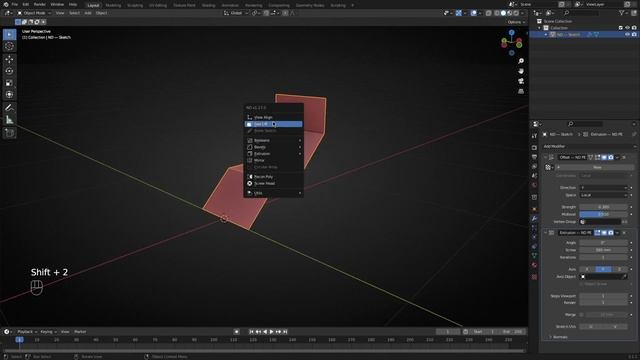
Task: Switch perspective/orthographic grid icon
Action: (521, 91)
